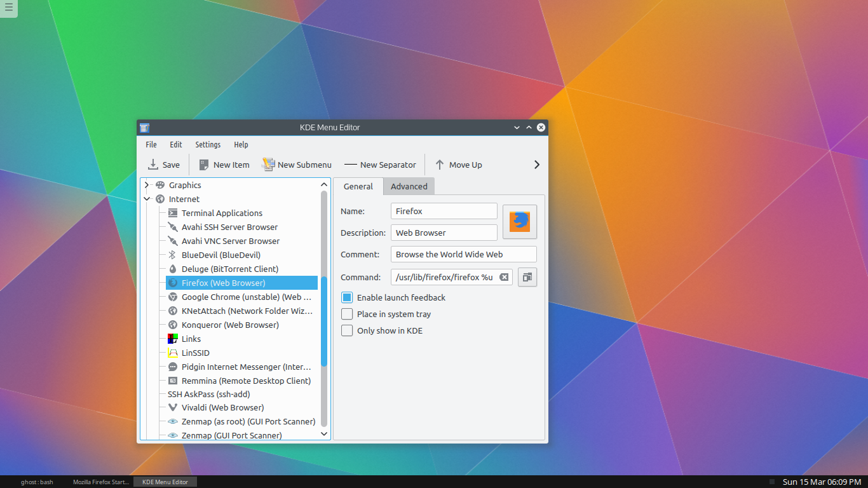Image resolution: width=868 pixels, height=488 pixels.
Task: Select Firefox (Web Browser) entry
Action: (241, 283)
